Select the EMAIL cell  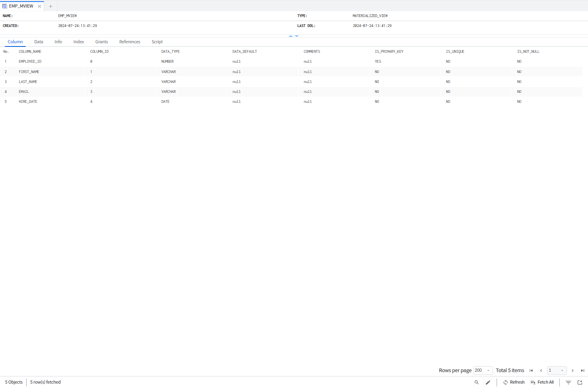click(x=24, y=92)
